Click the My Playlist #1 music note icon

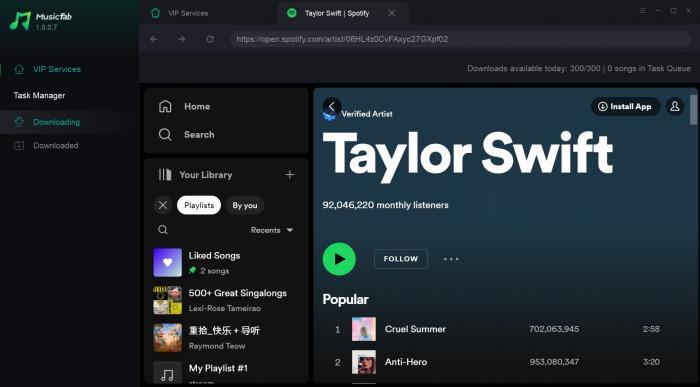pyautogui.click(x=167, y=374)
